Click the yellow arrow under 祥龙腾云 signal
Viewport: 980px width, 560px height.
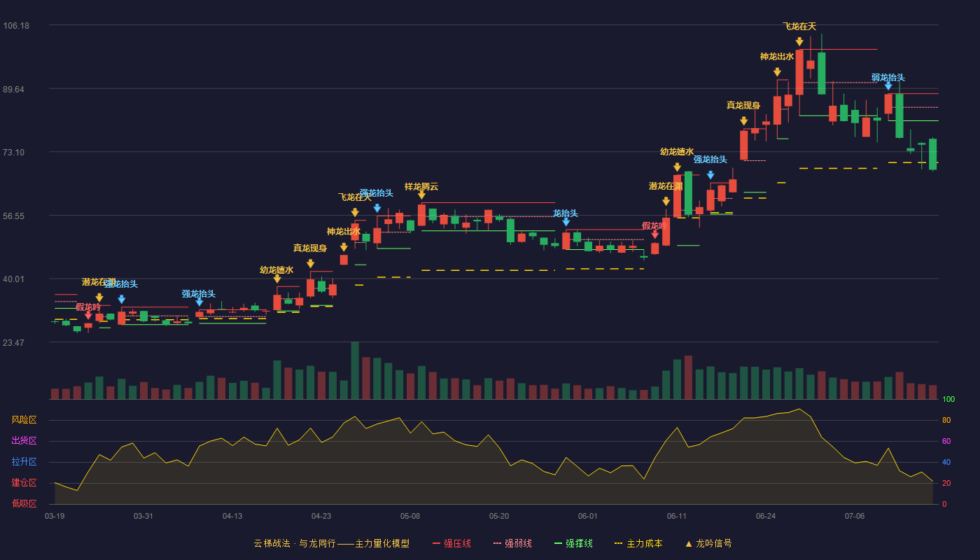coord(421,195)
